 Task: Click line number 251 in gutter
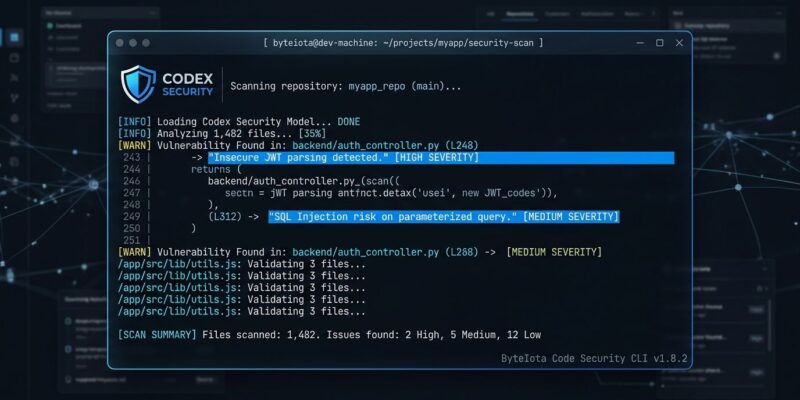point(132,240)
